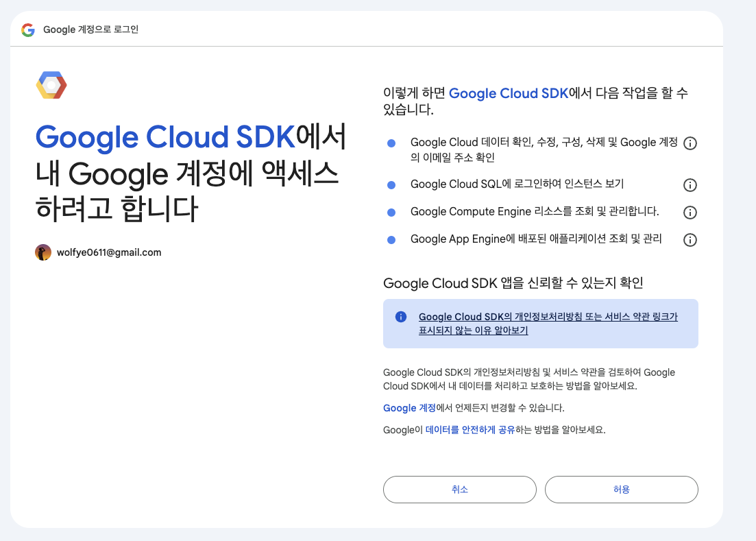Click the Google Cloud SDK 앱을 신뢰할 수 있는지 확인 heading
The height and width of the screenshot is (541, 756).
(x=513, y=283)
